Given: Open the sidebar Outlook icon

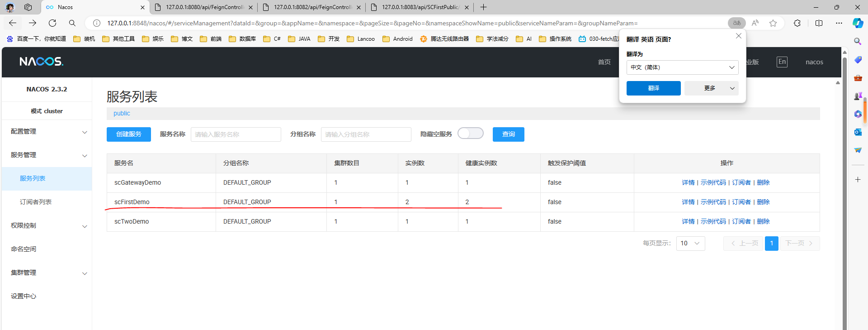Looking at the screenshot, I should click(858, 132).
